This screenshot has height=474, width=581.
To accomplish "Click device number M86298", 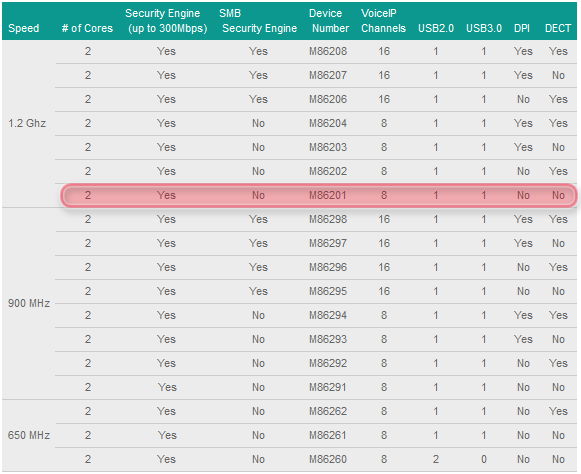I will click(x=328, y=219).
